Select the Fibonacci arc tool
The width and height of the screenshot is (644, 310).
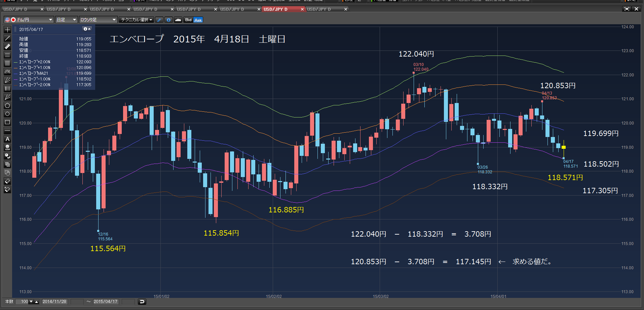pos(7,72)
